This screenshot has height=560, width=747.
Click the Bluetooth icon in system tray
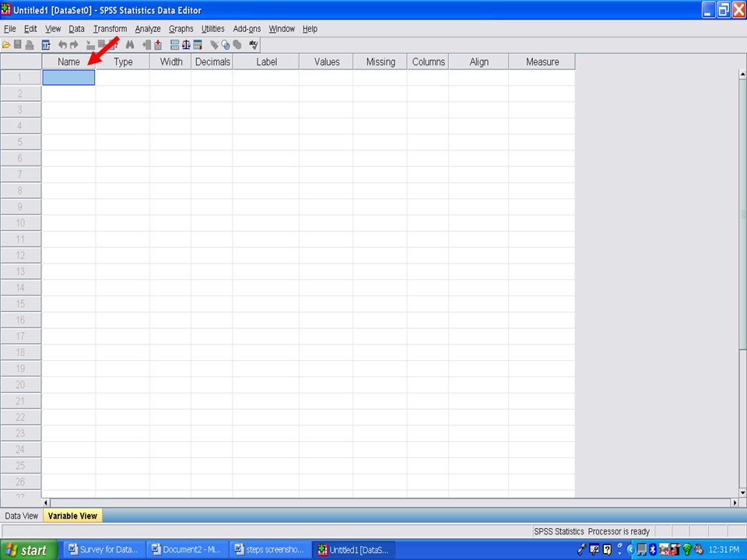(x=652, y=550)
